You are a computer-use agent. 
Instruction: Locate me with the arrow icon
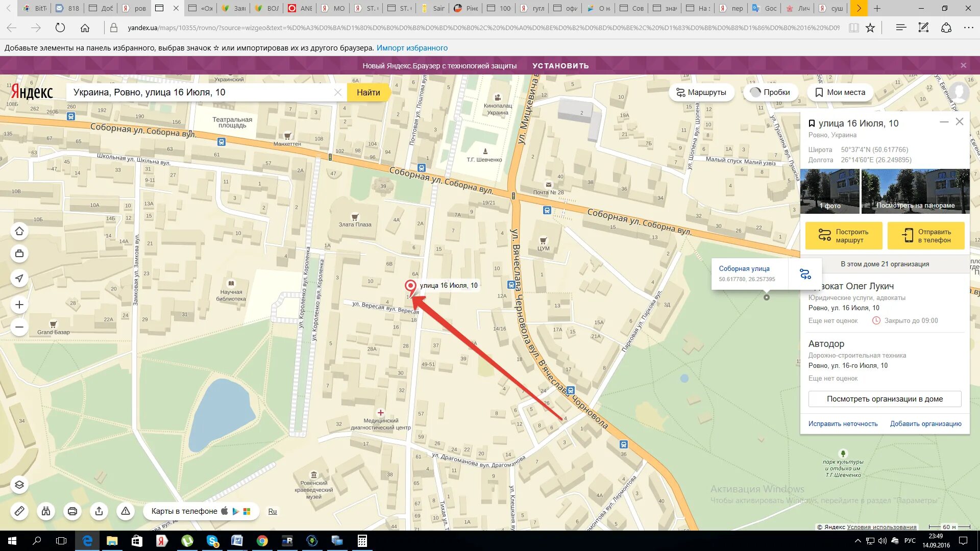click(19, 278)
